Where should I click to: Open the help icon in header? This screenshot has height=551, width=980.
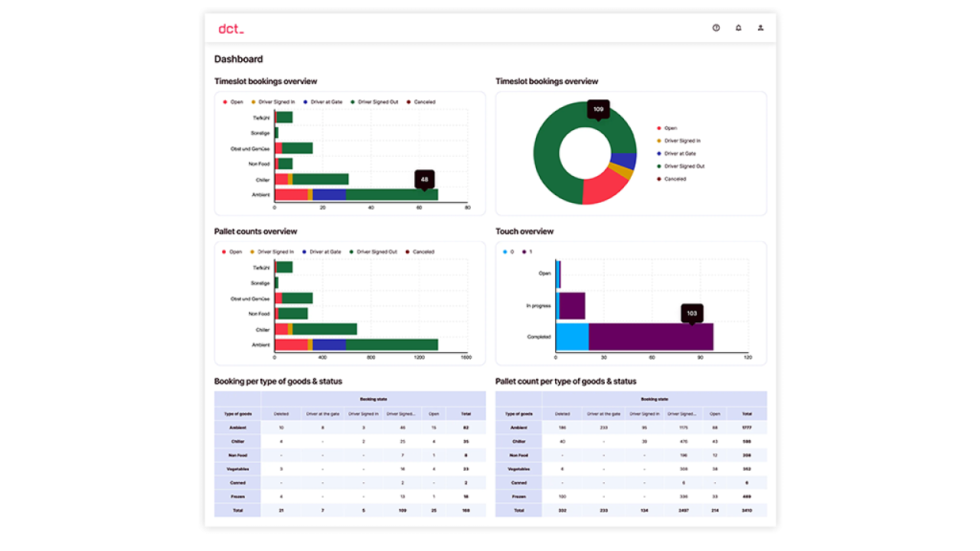pyautogui.click(x=716, y=28)
